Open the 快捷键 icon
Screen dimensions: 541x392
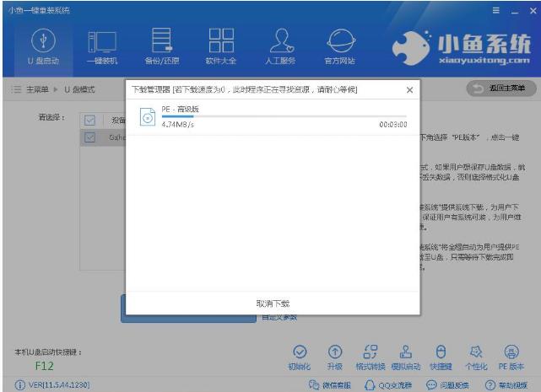pos(441,357)
